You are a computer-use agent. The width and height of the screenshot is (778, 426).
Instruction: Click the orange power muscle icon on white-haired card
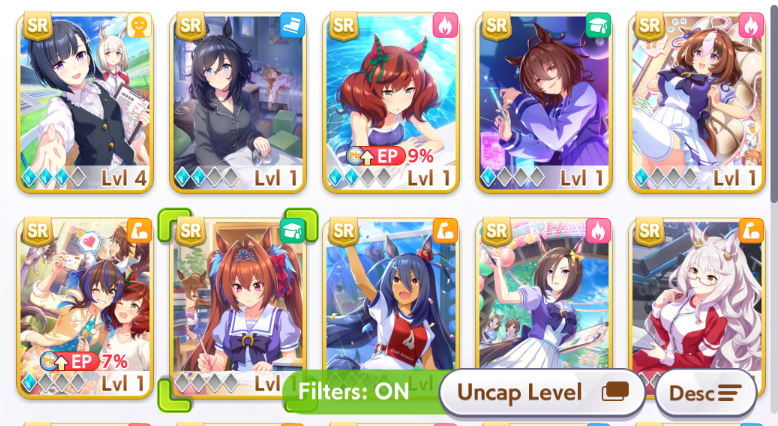pyautogui.click(x=751, y=231)
